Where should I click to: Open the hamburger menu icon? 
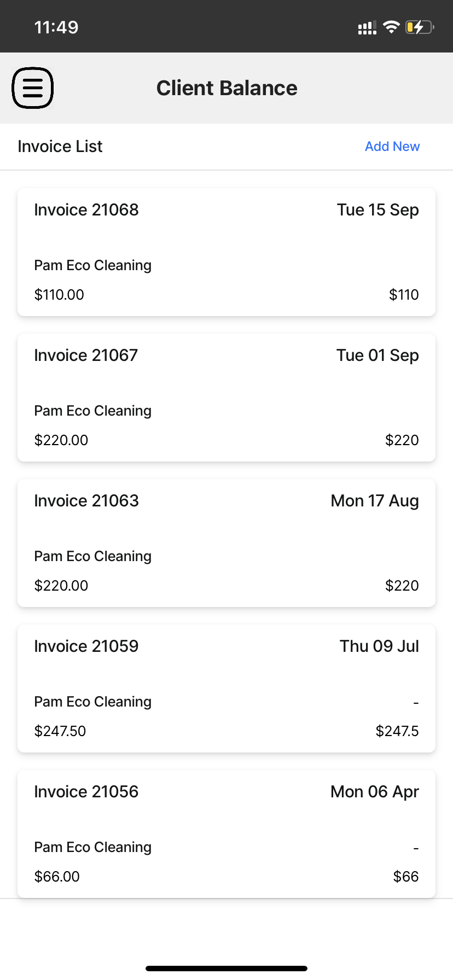(33, 88)
